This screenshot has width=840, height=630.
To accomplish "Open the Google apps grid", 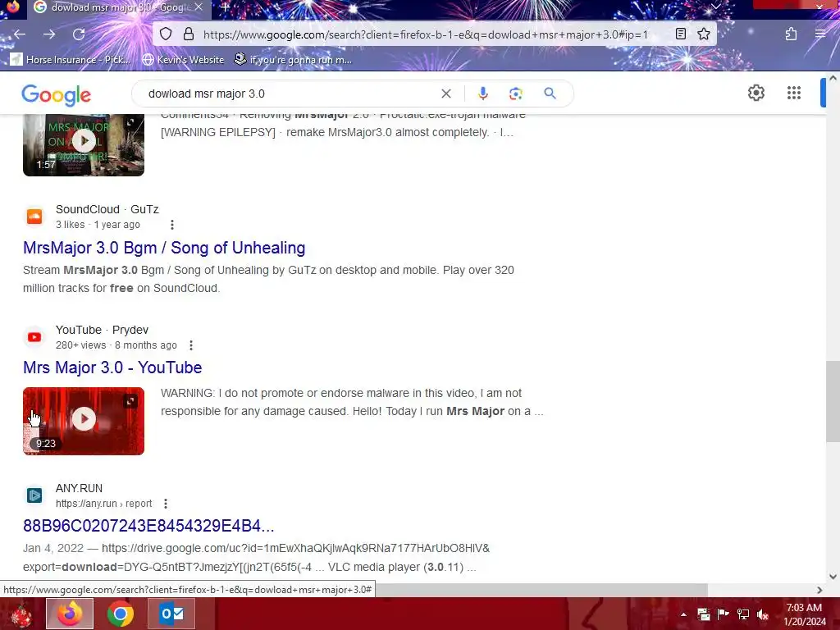I will click(x=794, y=94).
